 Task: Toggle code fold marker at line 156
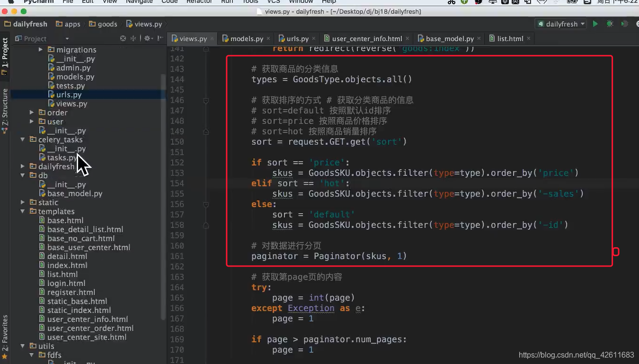[x=206, y=204]
